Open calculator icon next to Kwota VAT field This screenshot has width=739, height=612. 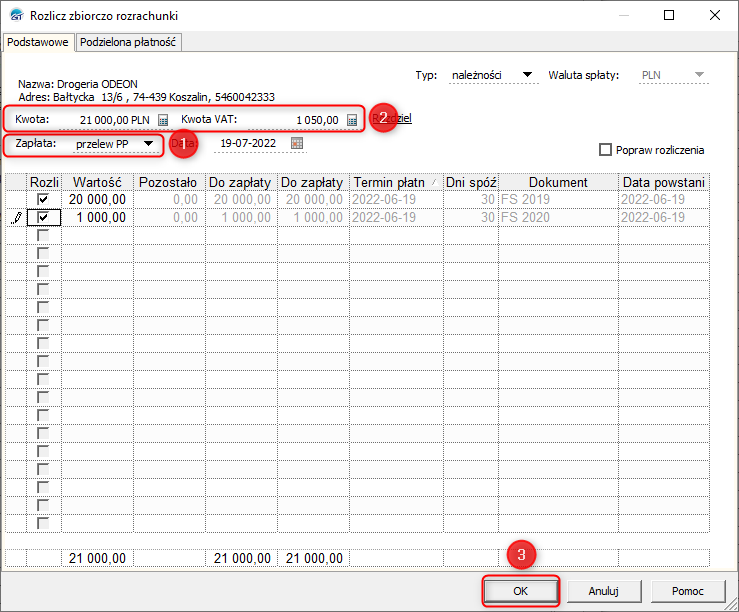click(x=352, y=120)
